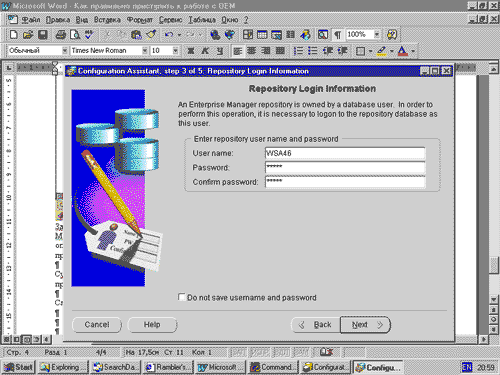Align text right

pyautogui.click(x=266, y=51)
